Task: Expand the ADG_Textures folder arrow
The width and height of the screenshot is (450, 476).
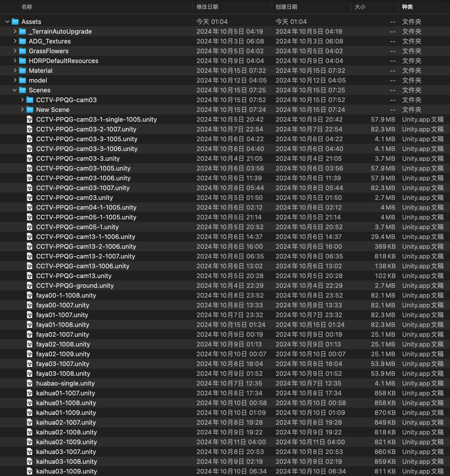Action: [x=15, y=41]
